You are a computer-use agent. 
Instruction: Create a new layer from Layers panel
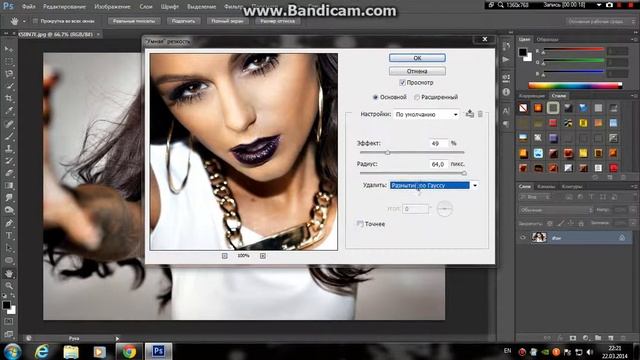[611, 338]
